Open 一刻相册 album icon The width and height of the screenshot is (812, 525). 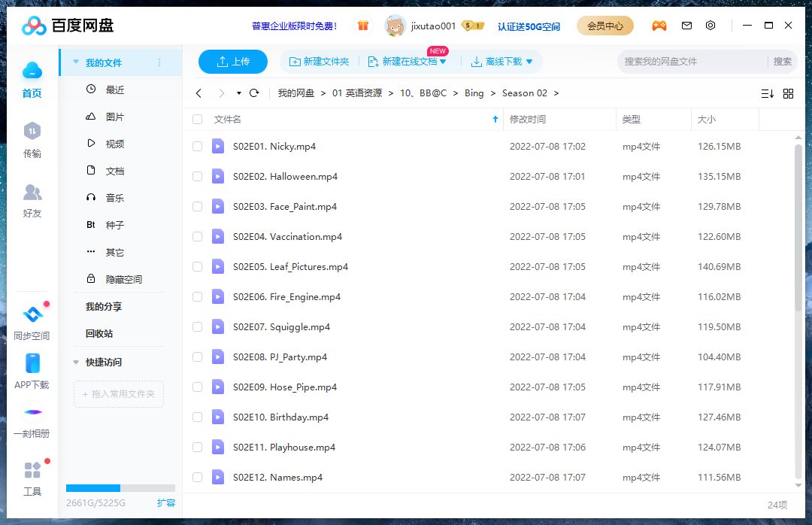[x=32, y=412]
